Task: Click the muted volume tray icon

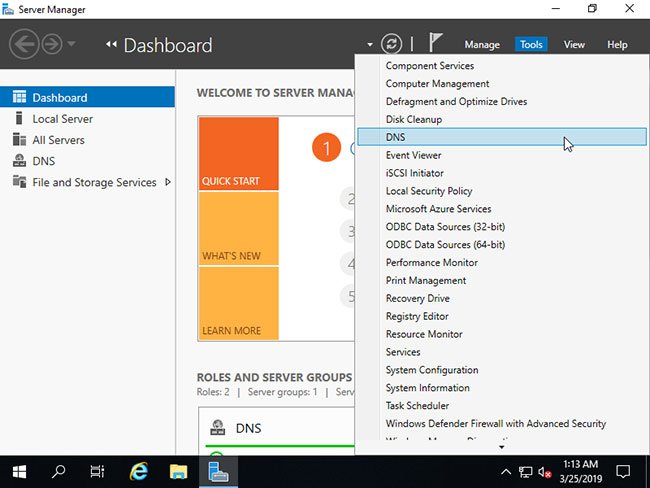Action: (x=545, y=472)
